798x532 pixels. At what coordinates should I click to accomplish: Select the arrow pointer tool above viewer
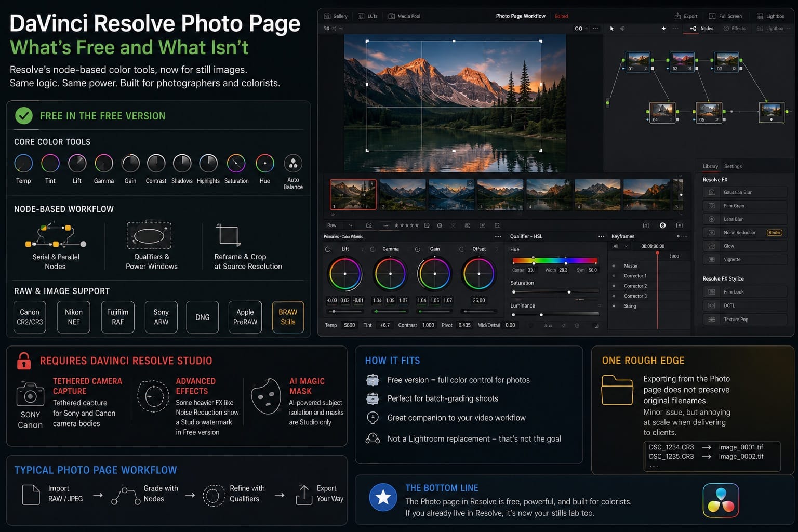click(611, 29)
